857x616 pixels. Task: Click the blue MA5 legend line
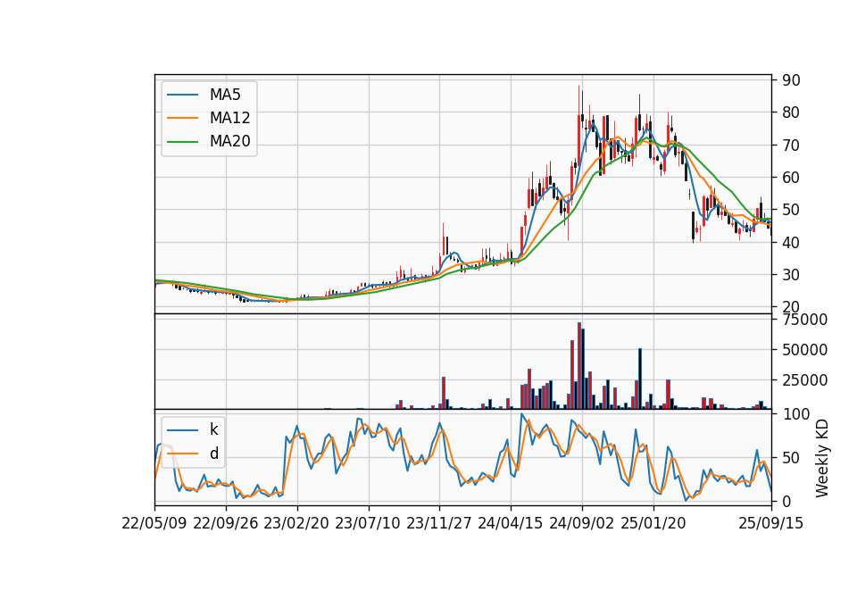[x=182, y=95]
